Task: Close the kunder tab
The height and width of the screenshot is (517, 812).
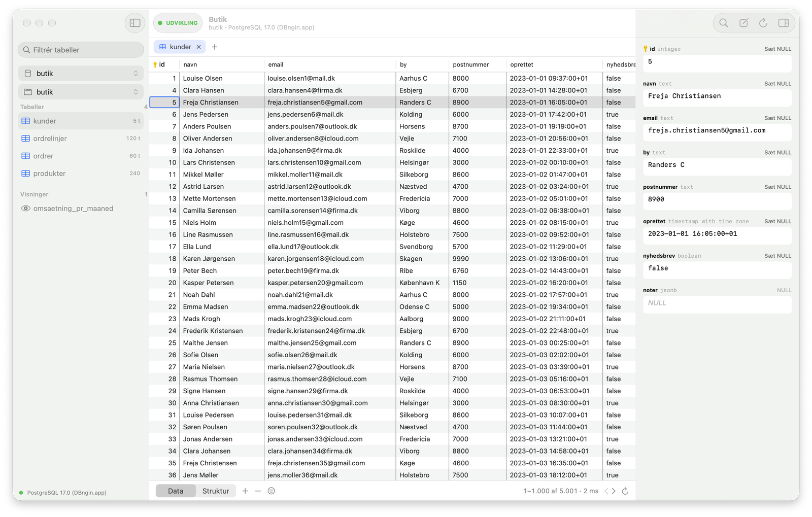Action: point(199,47)
